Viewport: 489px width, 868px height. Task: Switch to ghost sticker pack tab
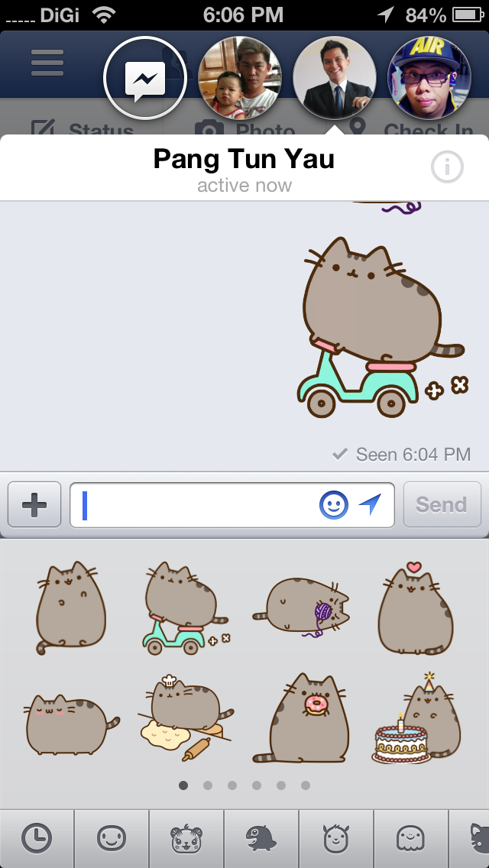tap(411, 838)
